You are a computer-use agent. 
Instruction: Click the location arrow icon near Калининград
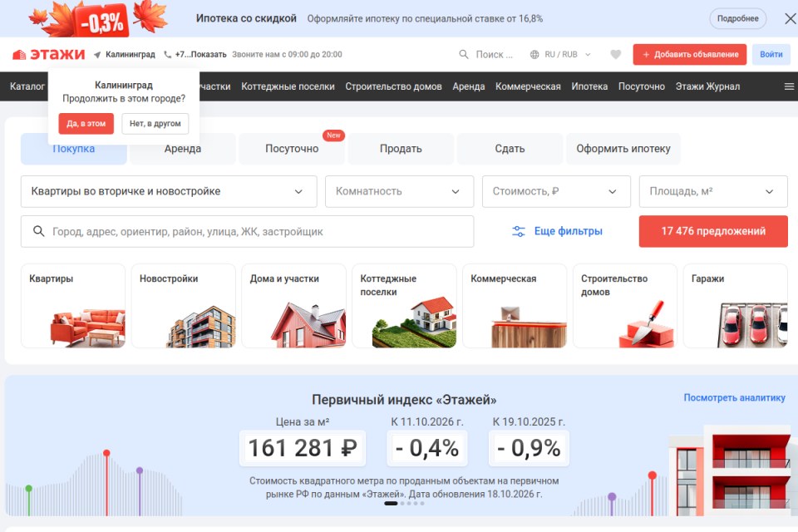point(97,55)
